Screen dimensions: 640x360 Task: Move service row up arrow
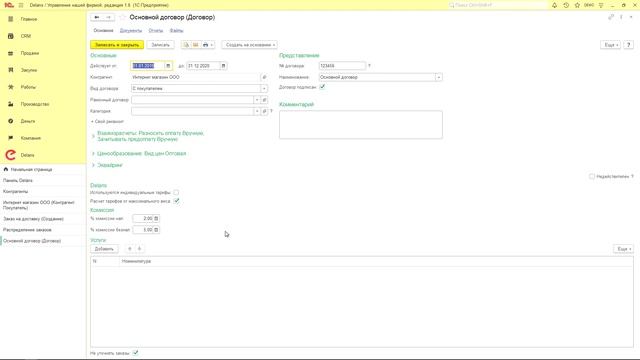tap(130, 249)
